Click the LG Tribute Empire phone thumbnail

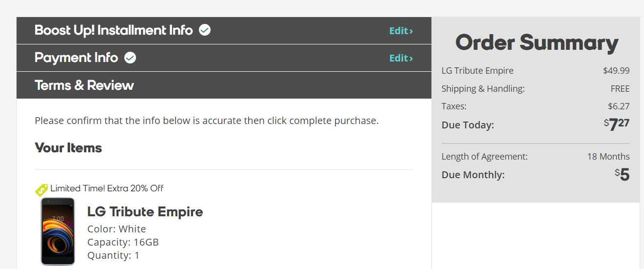tap(58, 231)
